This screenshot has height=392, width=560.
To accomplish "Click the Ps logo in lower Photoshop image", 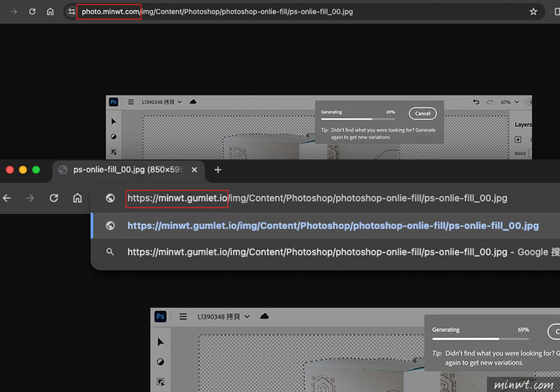I will (x=160, y=316).
